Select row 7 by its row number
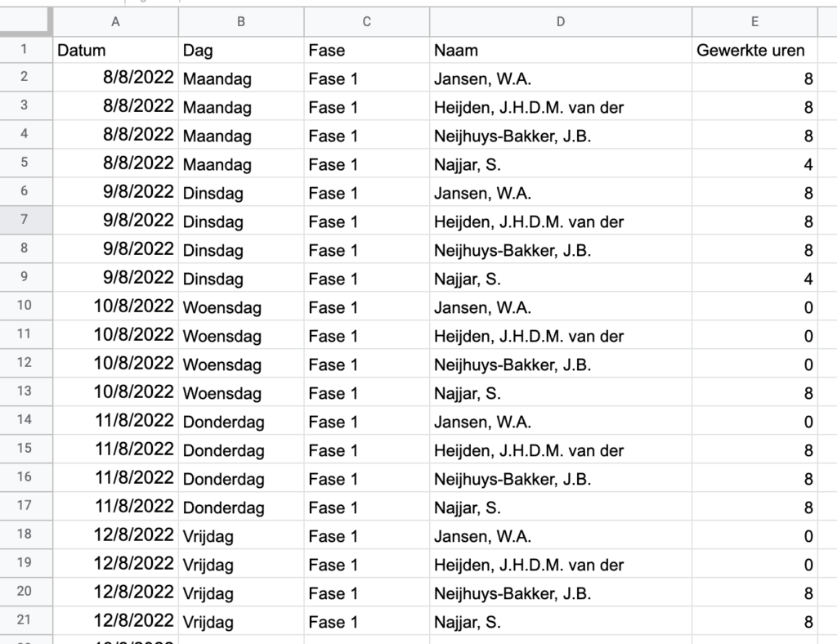This screenshot has width=837, height=644. pyautogui.click(x=25, y=221)
